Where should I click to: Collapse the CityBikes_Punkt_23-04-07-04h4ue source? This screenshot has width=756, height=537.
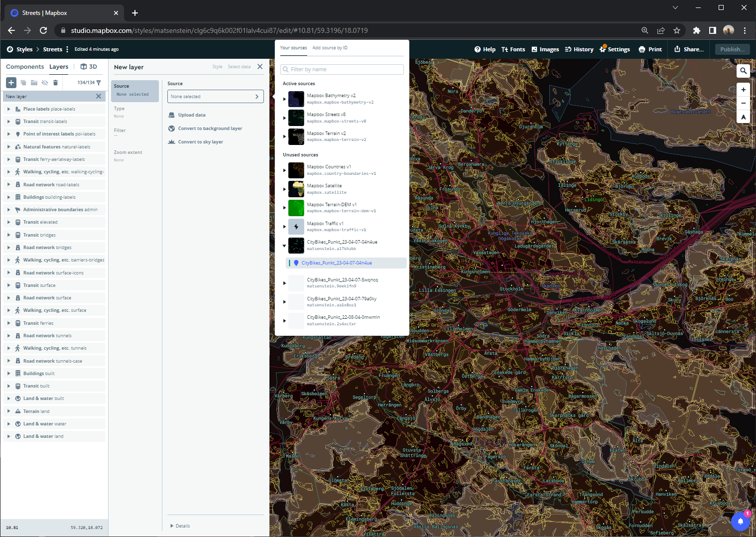284,246
